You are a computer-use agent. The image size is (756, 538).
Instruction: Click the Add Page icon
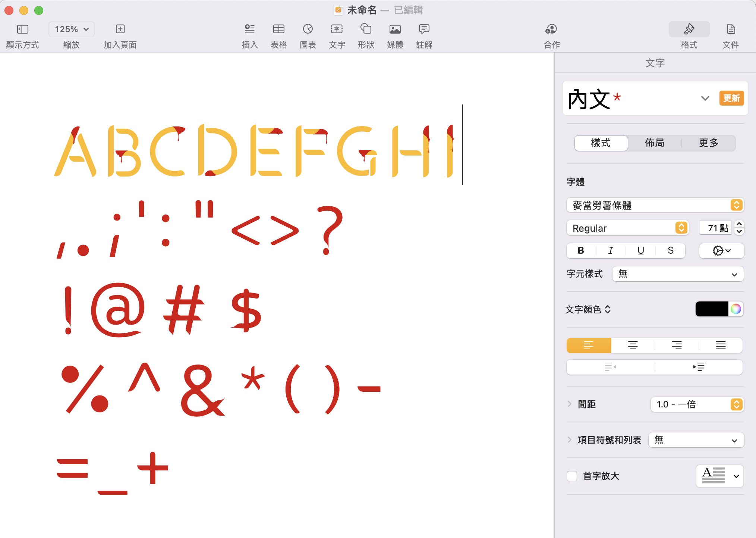tap(120, 29)
